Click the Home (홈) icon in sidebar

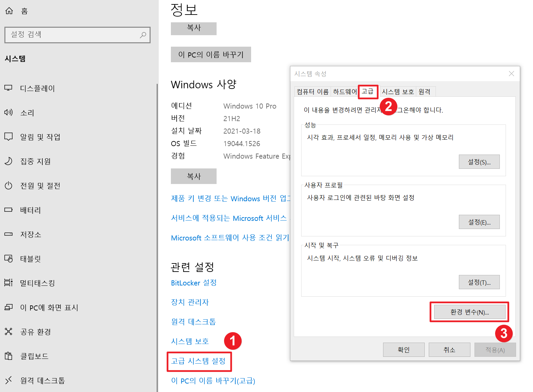(9, 11)
